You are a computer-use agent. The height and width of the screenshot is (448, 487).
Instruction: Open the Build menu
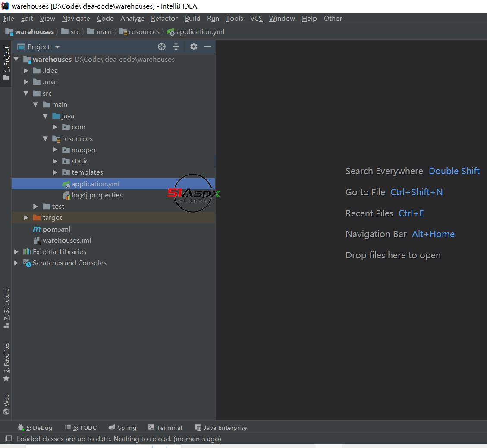coord(192,18)
